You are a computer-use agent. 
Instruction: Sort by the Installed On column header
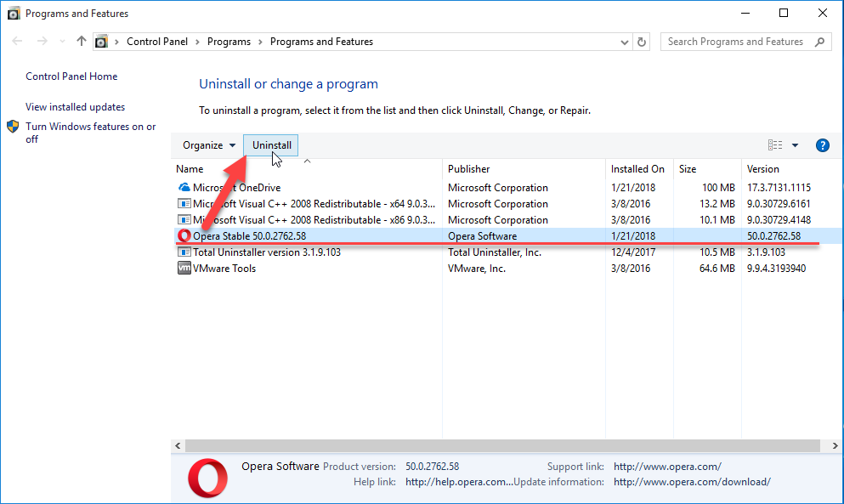(637, 169)
